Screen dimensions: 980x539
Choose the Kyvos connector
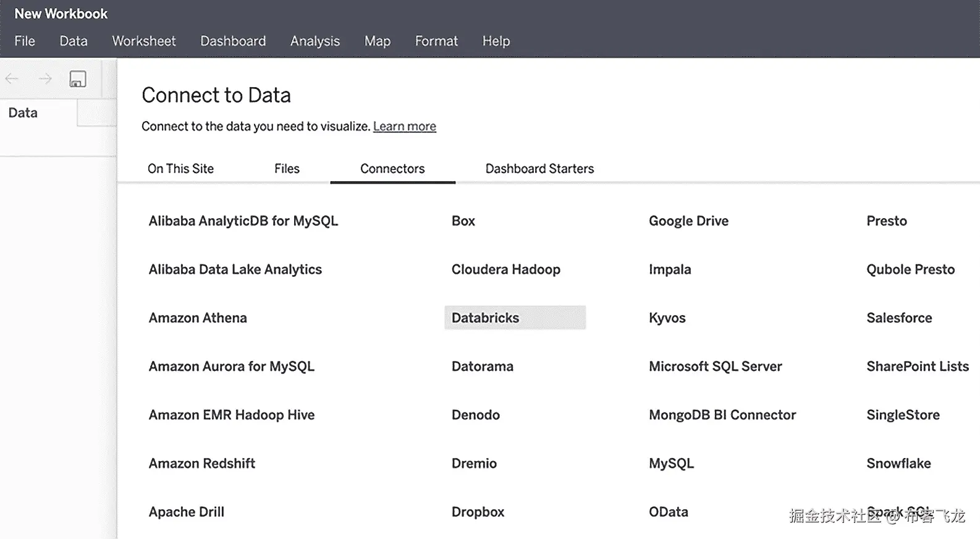coord(667,318)
